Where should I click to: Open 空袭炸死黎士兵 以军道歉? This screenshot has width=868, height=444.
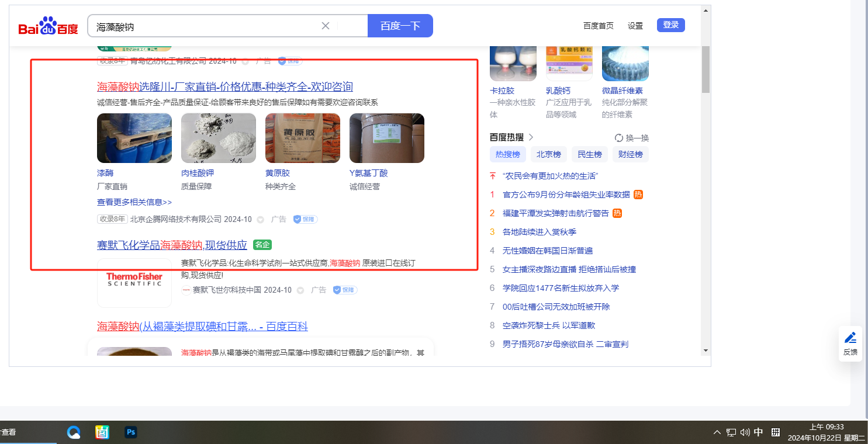(x=549, y=325)
